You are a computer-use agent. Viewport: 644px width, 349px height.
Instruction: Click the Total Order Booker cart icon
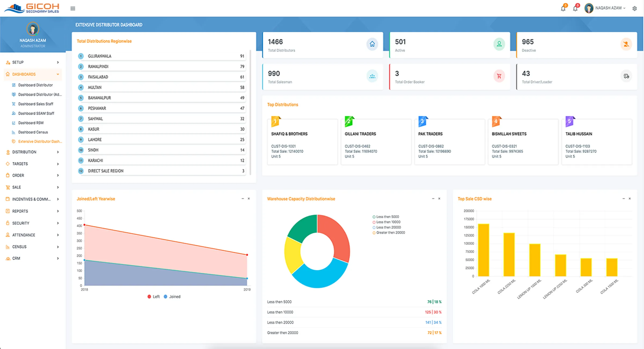pos(499,76)
